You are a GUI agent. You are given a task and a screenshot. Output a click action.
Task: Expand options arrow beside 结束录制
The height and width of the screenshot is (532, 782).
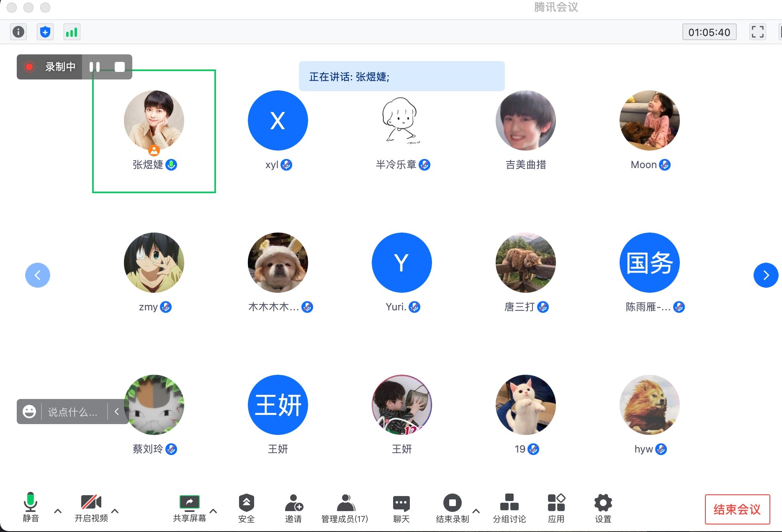coord(476,511)
